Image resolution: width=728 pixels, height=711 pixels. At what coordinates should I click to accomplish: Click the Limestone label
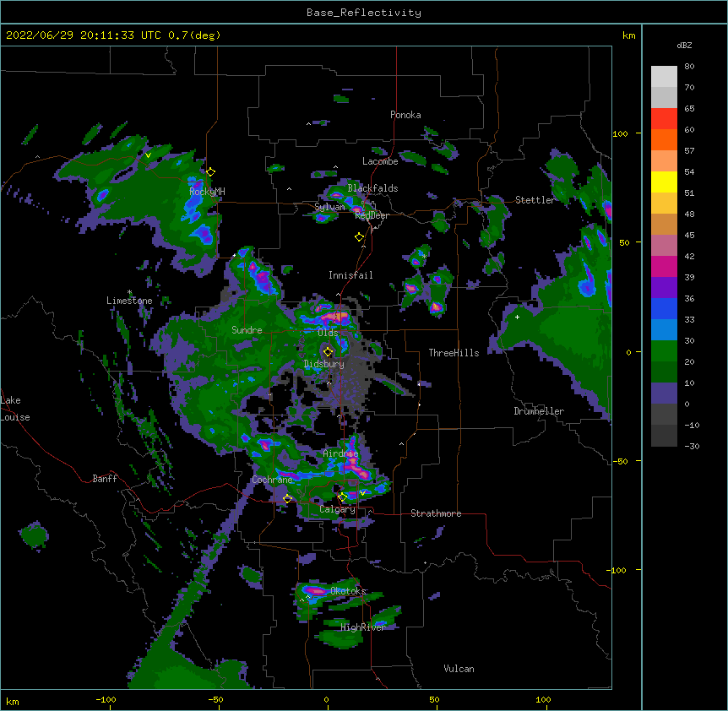[129, 301]
